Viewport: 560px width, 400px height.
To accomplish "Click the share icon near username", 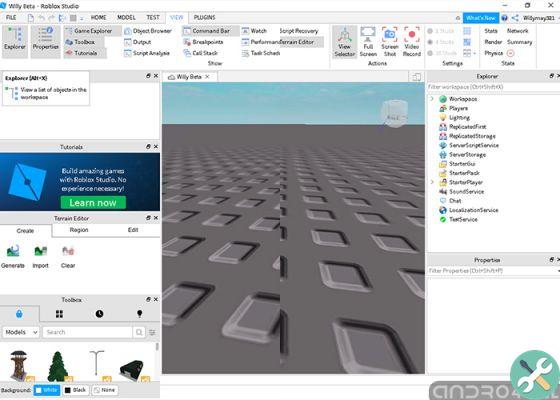I will pyautogui.click(x=515, y=18).
